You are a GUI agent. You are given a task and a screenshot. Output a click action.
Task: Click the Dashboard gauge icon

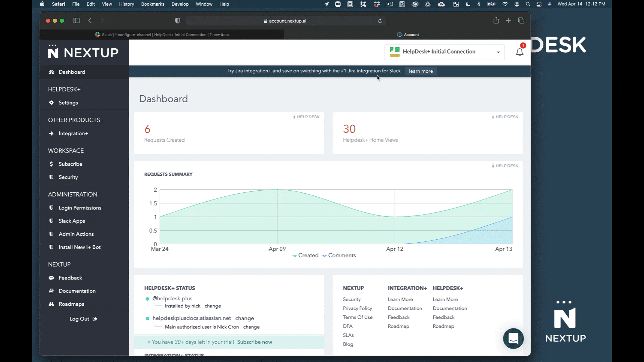[x=51, y=72]
